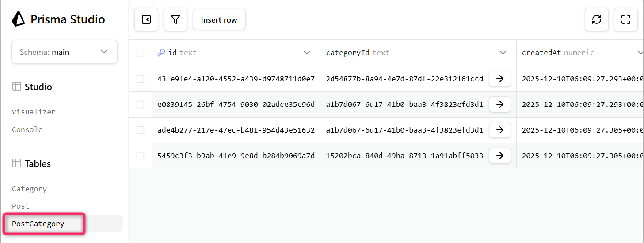Viewport: 644px width, 243px height.
Task: Select row with id starting 43fe9fe4
Action: click(141, 79)
